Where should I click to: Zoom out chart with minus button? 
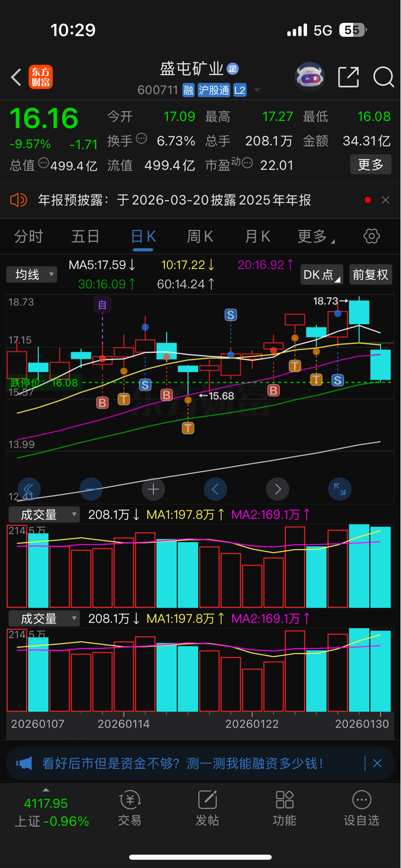(x=91, y=489)
